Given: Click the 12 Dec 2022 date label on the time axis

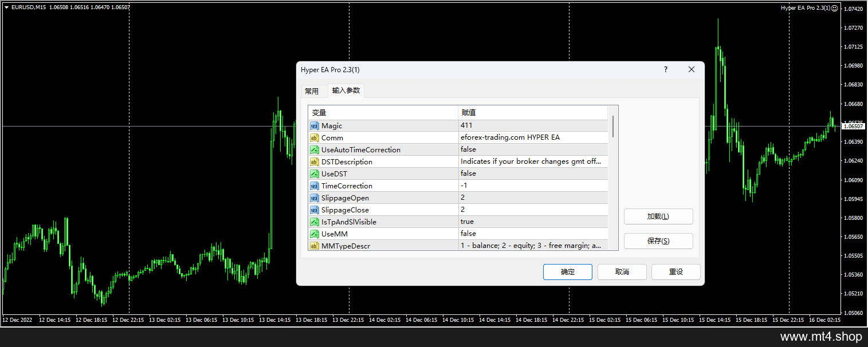Looking at the screenshot, I should 16,320.
